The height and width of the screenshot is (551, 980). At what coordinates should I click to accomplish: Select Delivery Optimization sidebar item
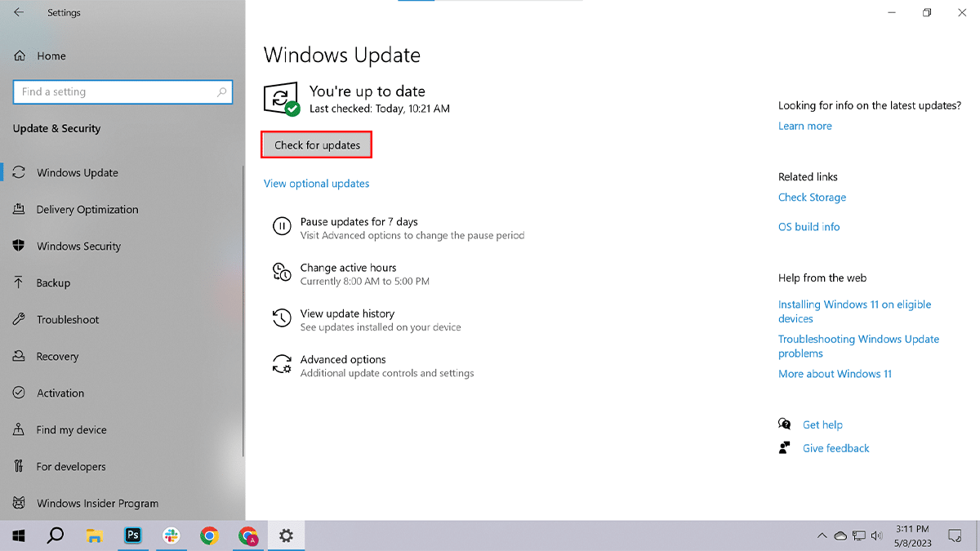pyautogui.click(x=87, y=210)
